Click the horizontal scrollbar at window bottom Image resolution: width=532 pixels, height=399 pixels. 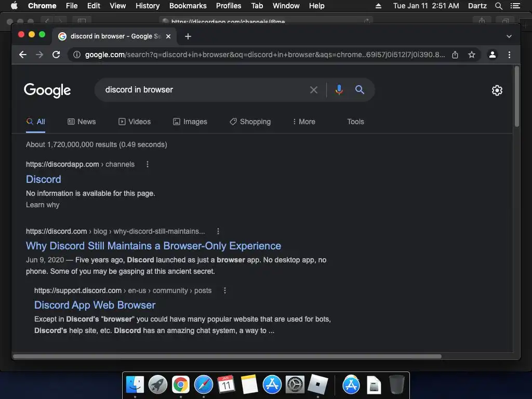tap(227, 356)
